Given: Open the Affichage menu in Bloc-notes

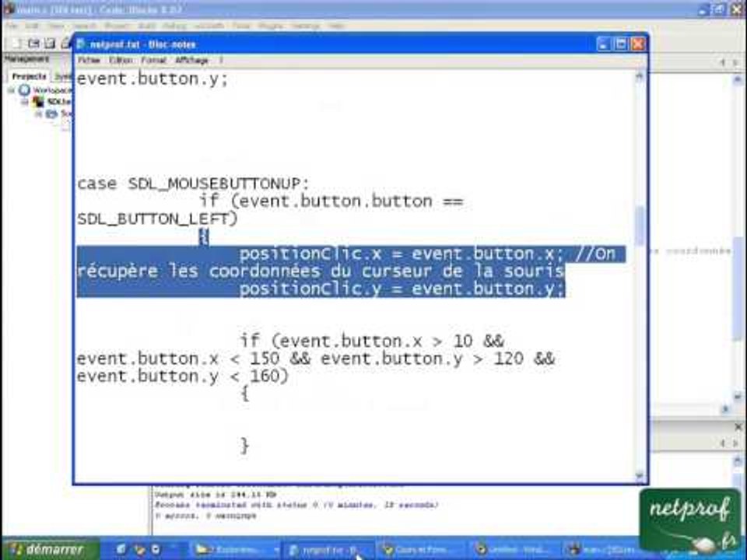Looking at the screenshot, I should [191, 61].
